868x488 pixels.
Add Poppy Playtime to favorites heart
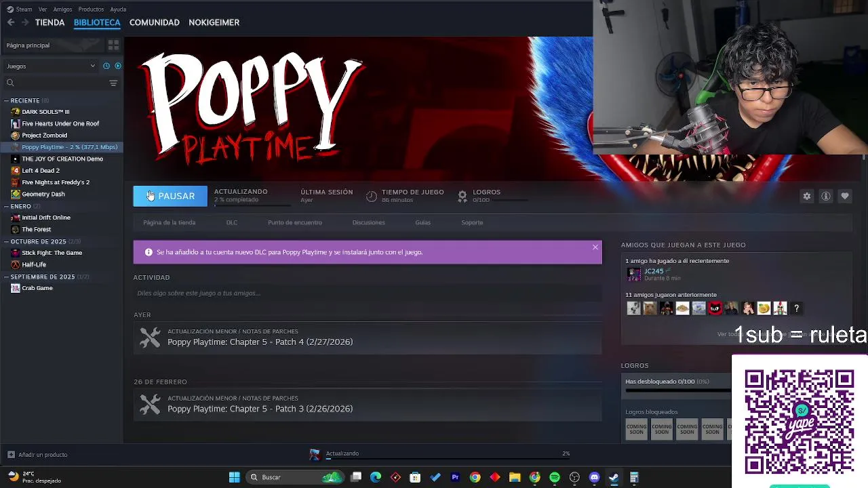pos(845,196)
